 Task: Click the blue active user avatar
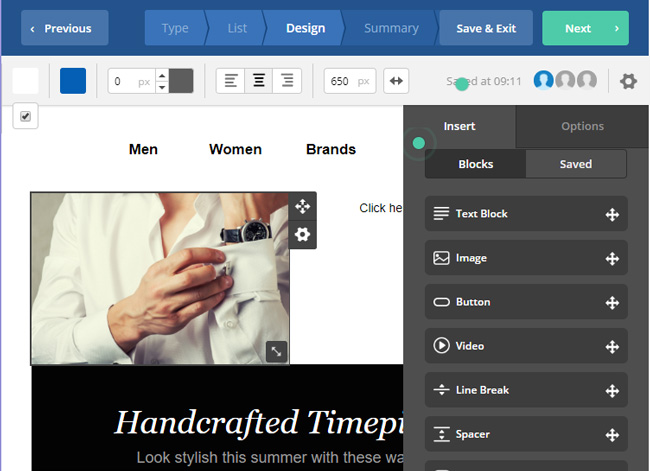click(543, 80)
